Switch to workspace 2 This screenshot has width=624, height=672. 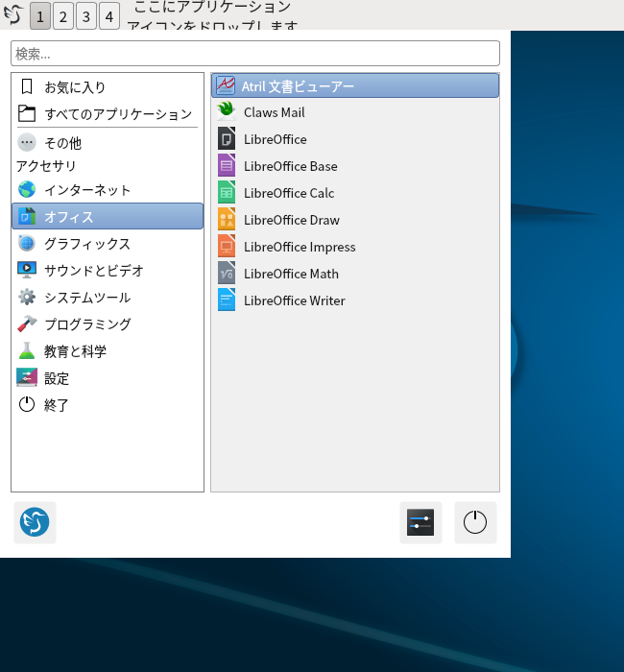[x=63, y=16]
